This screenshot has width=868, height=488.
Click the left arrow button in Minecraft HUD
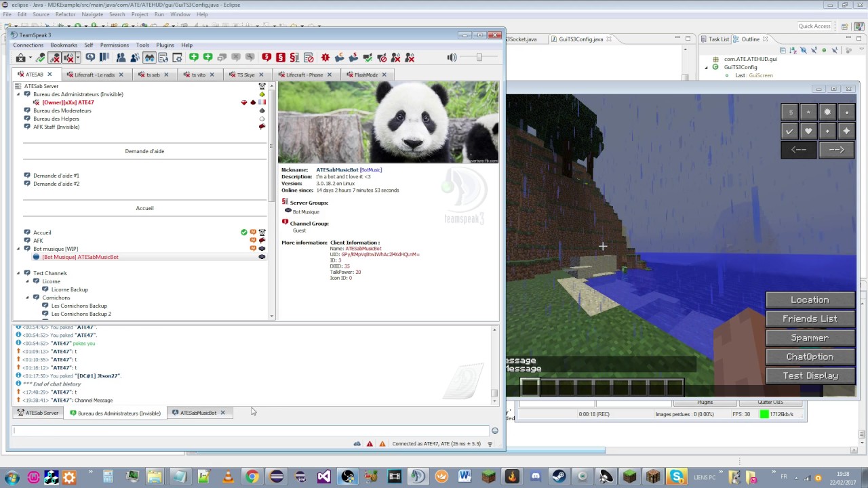click(x=799, y=150)
